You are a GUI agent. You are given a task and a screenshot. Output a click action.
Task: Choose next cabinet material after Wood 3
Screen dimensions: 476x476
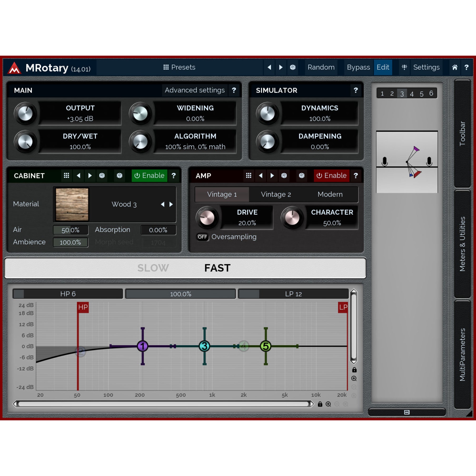coord(171,204)
